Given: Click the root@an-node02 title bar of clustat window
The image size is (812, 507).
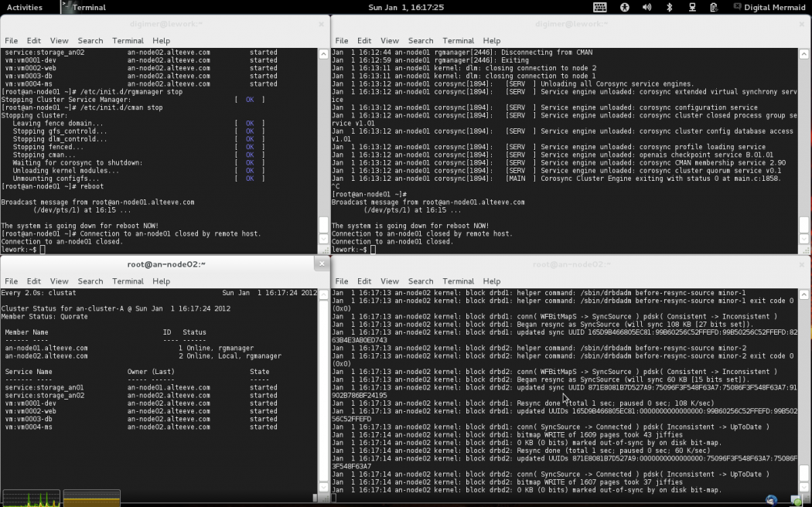Looking at the screenshot, I should pyautogui.click(x=165, y=264).
